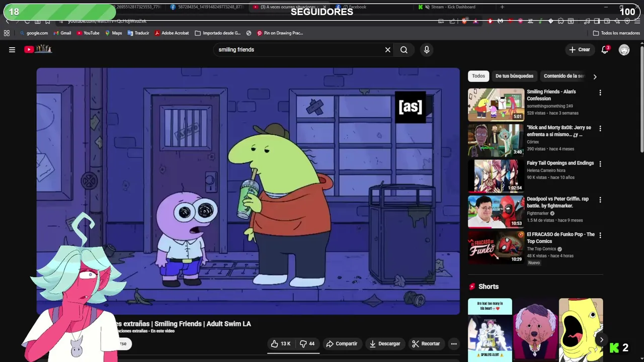Open the account avatar menu
Viewport: 644px width, 362px height.
624,50
